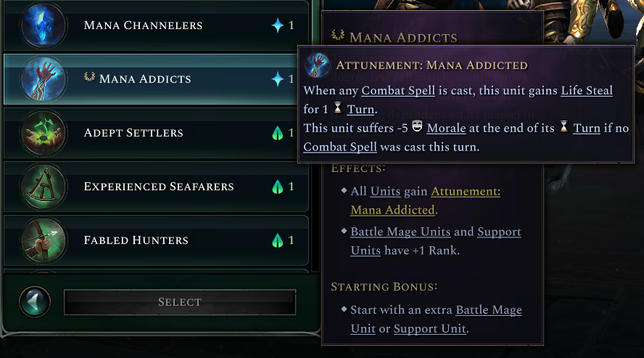Open the Support Unit starting bonus link
The width and height of the screenshot is (644, 358).
[x=431, y=329]
